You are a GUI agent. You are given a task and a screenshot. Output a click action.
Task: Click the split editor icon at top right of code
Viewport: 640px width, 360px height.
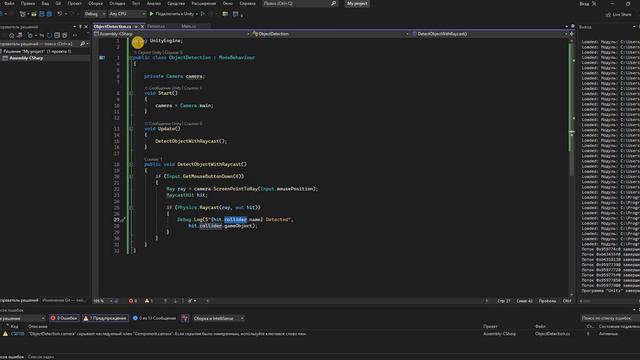tap(572, 34)
